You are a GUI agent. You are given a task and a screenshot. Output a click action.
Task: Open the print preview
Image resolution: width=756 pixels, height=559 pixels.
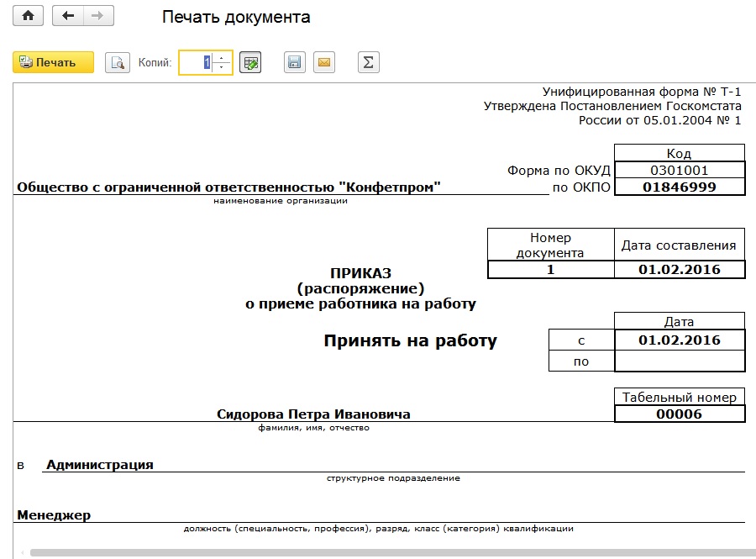tap(118, 62)
